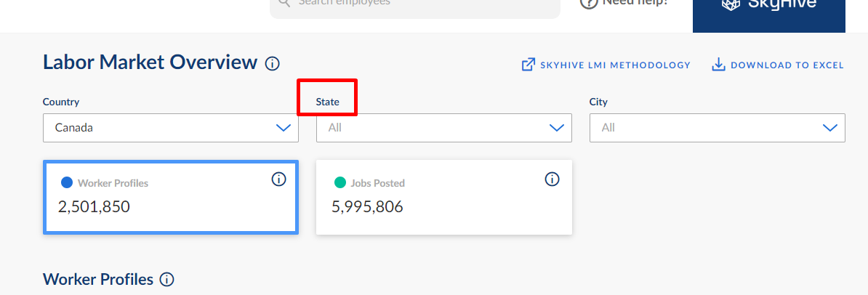Expand the Country dropdown chevron
The width and height of the screenshot is (868, 295).
[x=284, y=128]
